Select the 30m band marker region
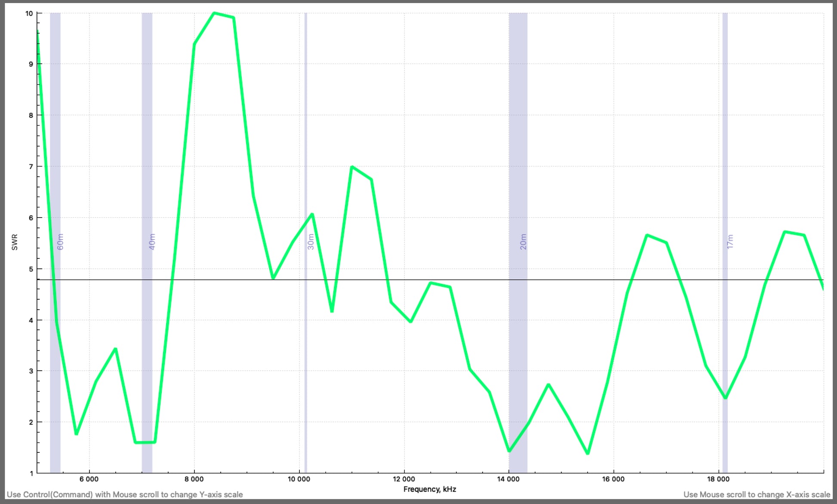This screenshot has height=504, width=837. click(305, 241)
